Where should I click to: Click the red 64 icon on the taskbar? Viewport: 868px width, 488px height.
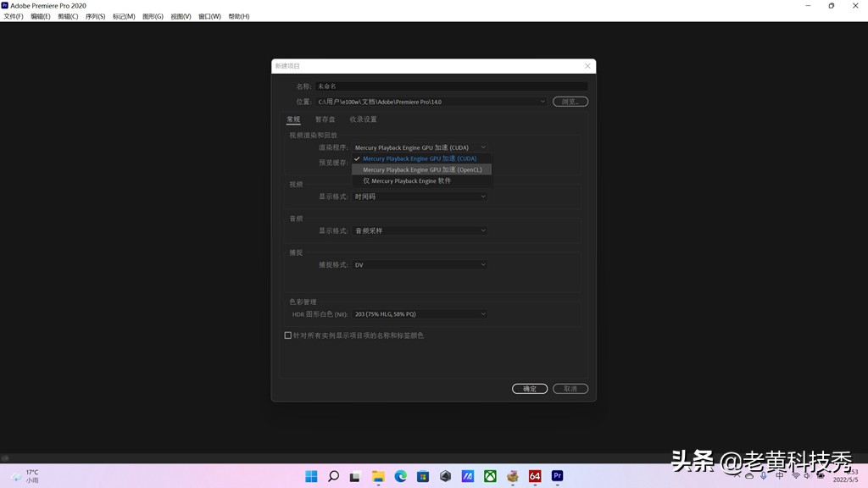(534, 476)
